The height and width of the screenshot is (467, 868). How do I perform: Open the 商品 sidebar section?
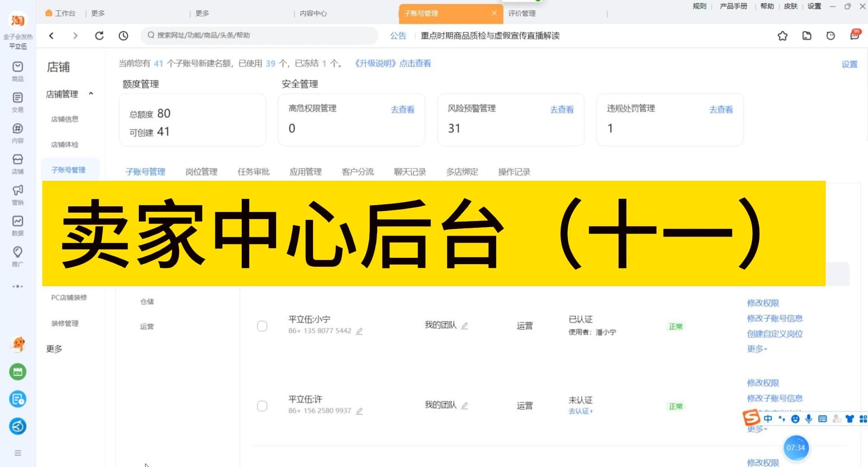point(18,71)
